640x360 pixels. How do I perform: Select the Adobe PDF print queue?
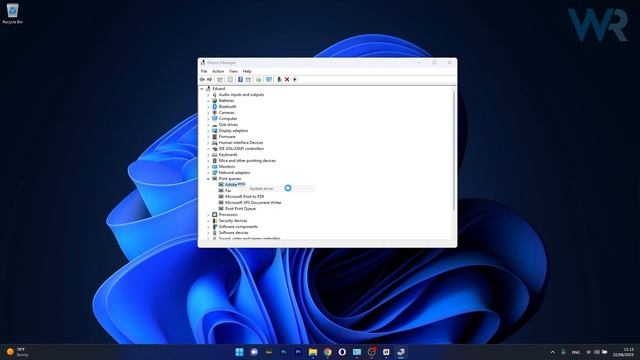click(x=235, y=184)
